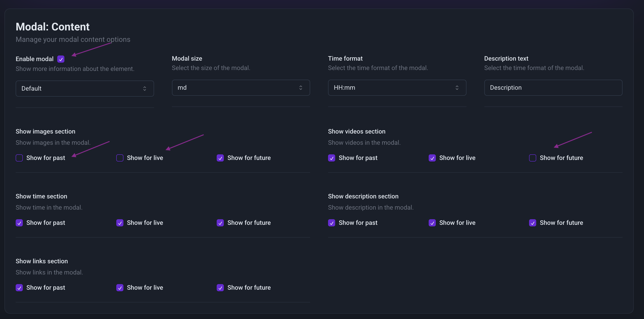Uncheck Show for past in time section
Image resolution: width=644 pixels, height=319 pixels.
click(x=19, y=223)
